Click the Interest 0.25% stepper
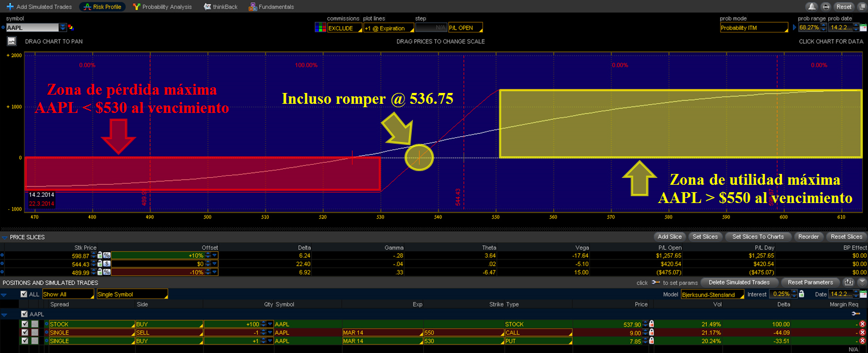Screen dimensions: 868x353 (793, 294)
